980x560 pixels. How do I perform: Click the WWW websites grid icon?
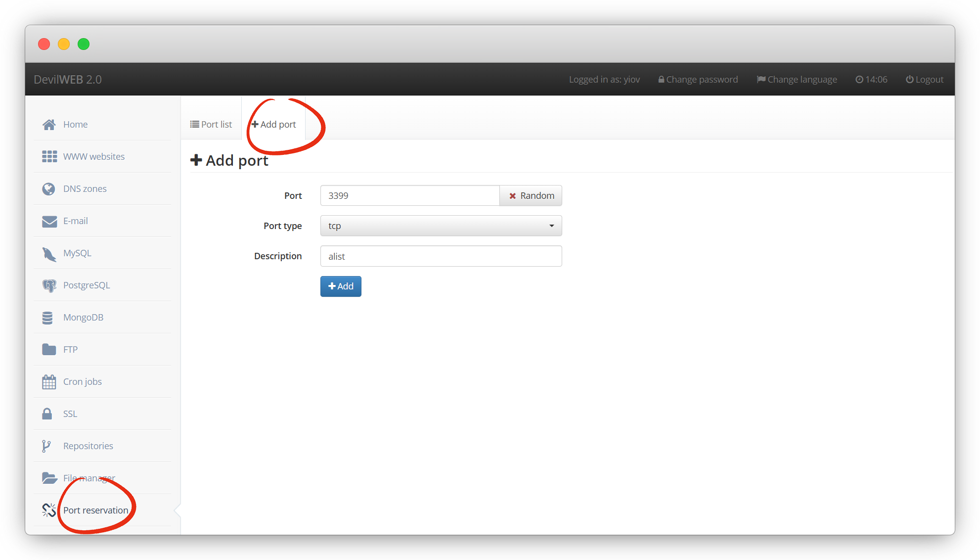click(x=49, y=157)
